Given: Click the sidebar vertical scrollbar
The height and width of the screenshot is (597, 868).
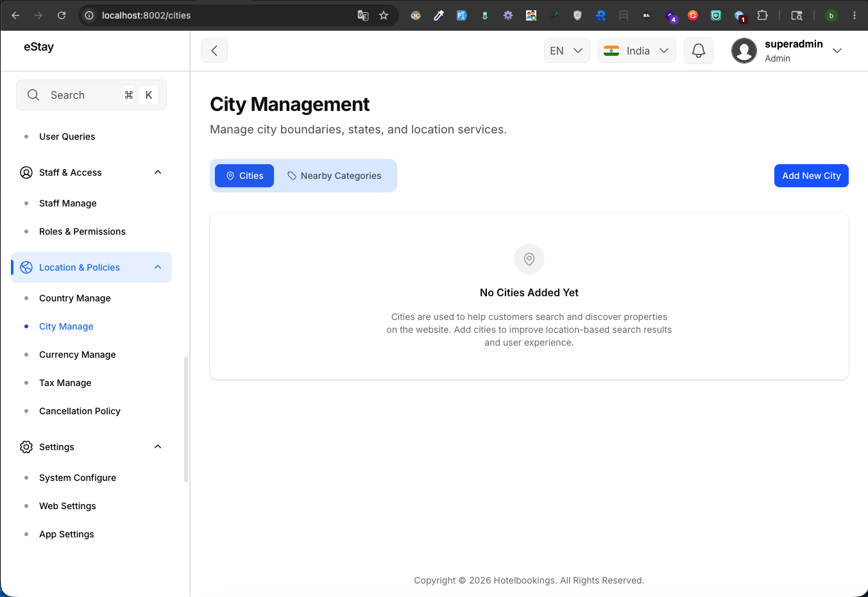Looking at the screenshot, I should (186, 419).
